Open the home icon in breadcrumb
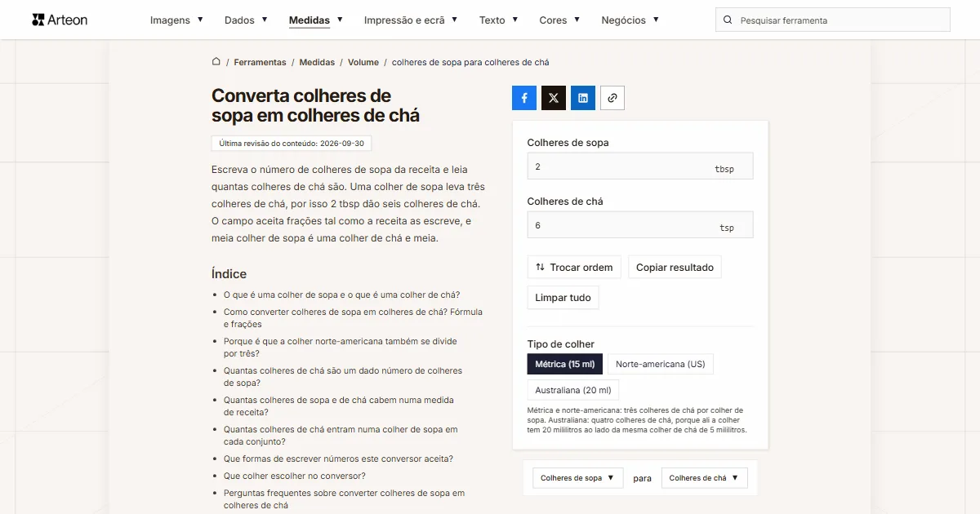 (216, 61)
